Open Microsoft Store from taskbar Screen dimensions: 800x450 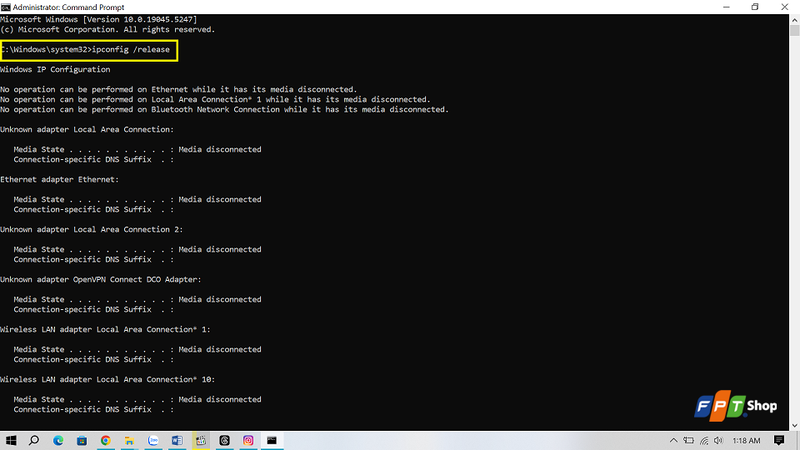tap(82, 440)
